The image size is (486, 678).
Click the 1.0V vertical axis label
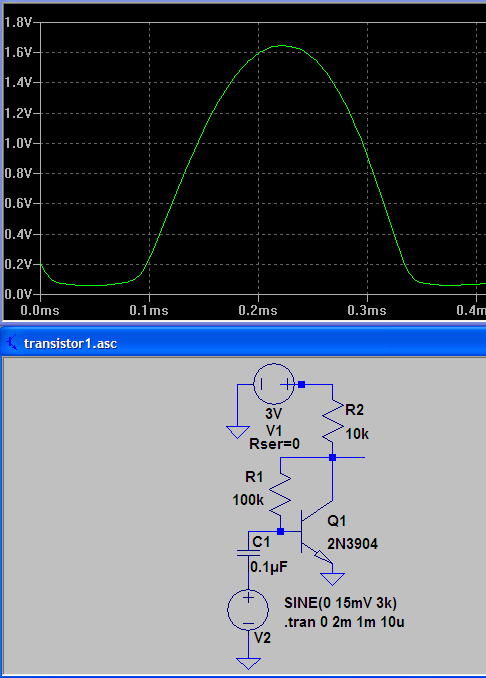tap(18, 143)
